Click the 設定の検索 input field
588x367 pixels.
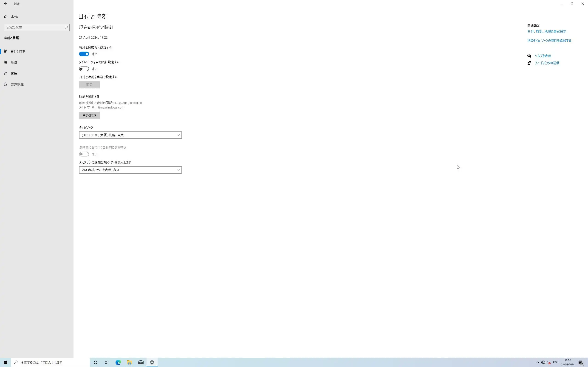(x=34, y=28)
